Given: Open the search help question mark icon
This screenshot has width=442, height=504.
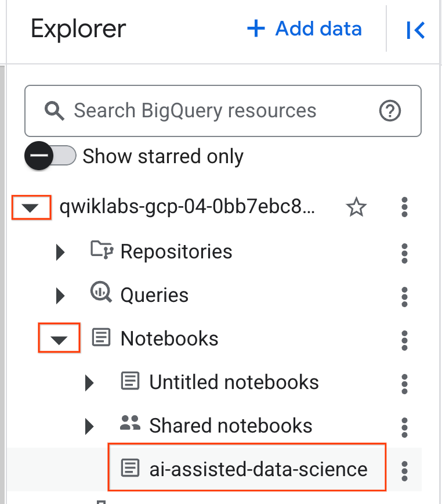Looking at the screenshot, I should pos(390,111).
